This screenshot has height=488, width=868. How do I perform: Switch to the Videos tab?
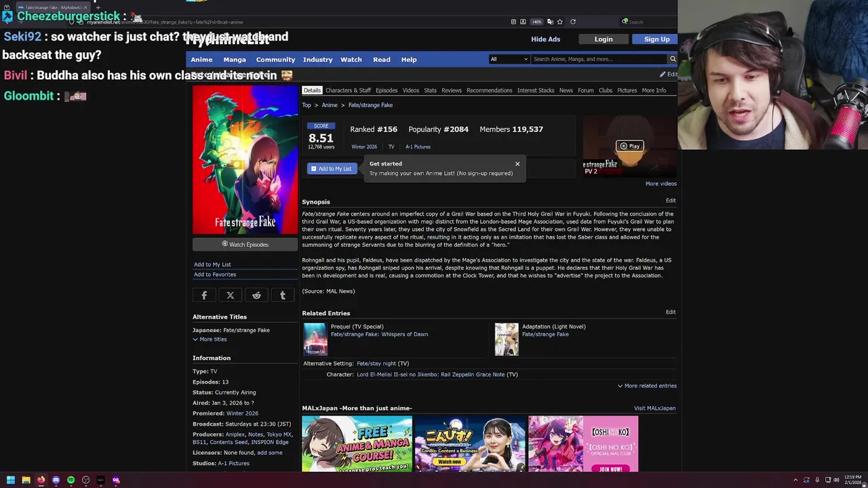(x=411, y=90)
